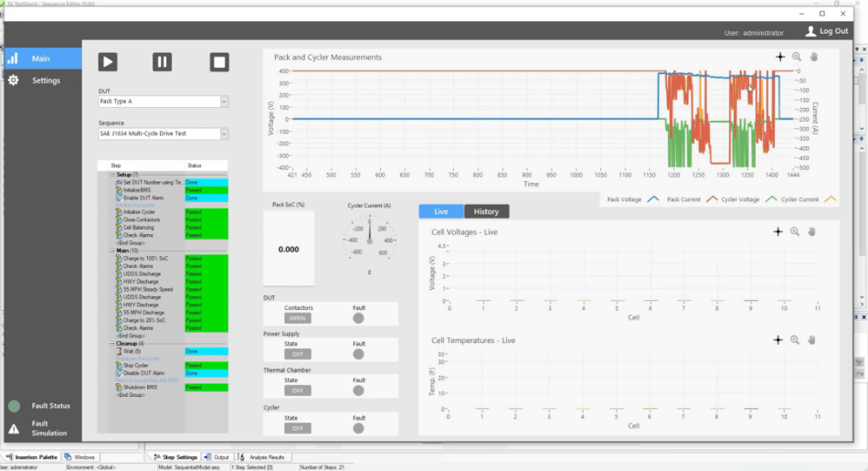Select pan hand tool on Pack and Cycler graph
The image size is (868, 471).
813,57
